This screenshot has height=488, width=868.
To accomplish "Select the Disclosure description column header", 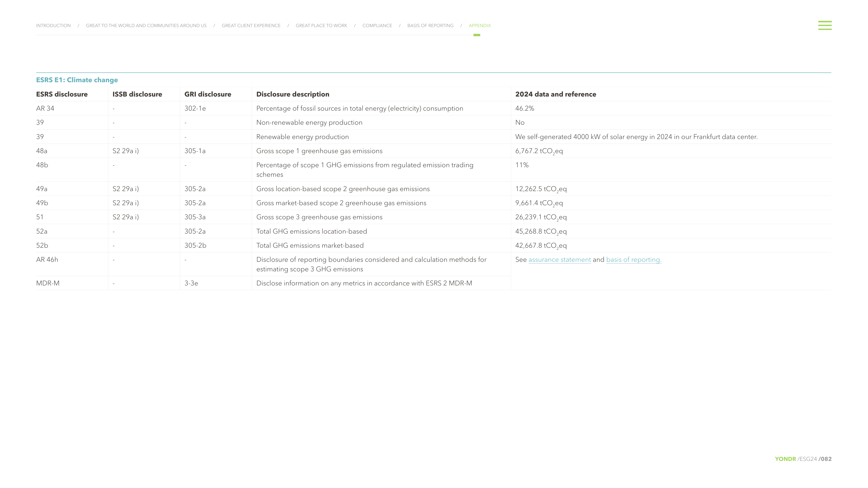I will (x=293, y=94).
